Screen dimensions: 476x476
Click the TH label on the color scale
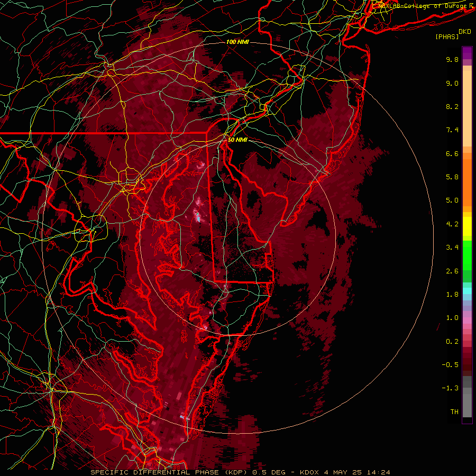tap(454, 412)
